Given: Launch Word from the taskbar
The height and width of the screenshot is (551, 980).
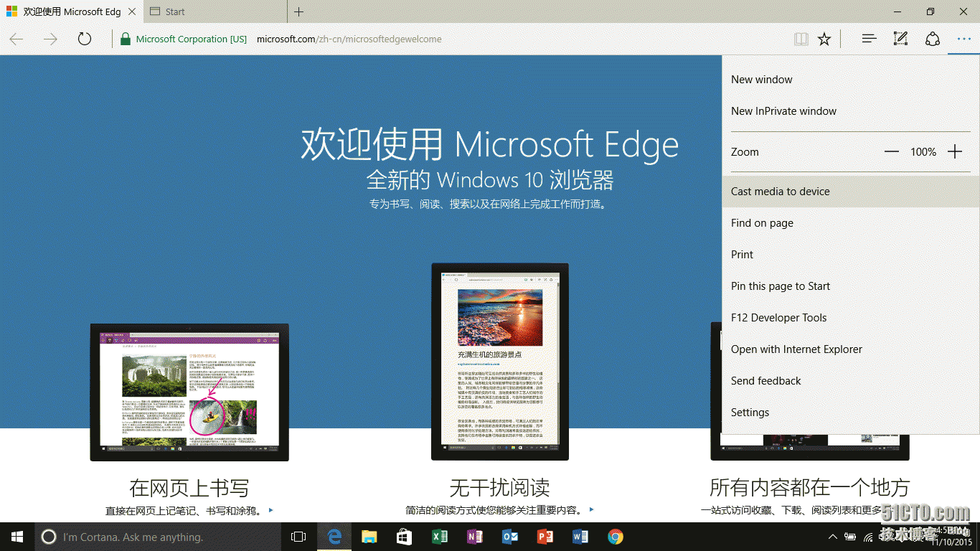Looking at the screenshot, I should point(580,537).
